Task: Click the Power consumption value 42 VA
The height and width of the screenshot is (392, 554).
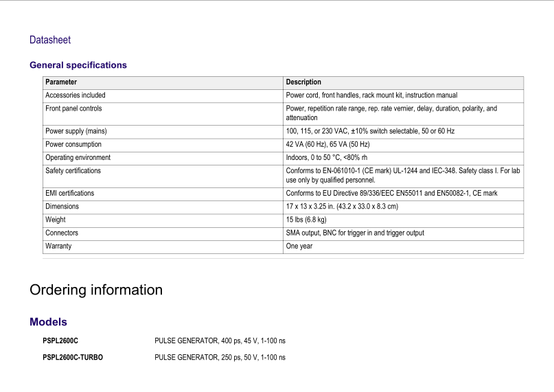Action: [327, 145]
